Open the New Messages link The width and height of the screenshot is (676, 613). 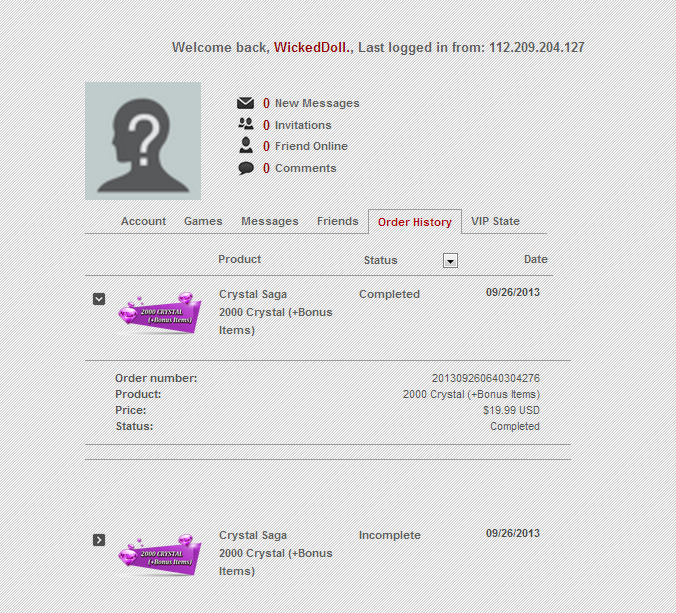317,103
